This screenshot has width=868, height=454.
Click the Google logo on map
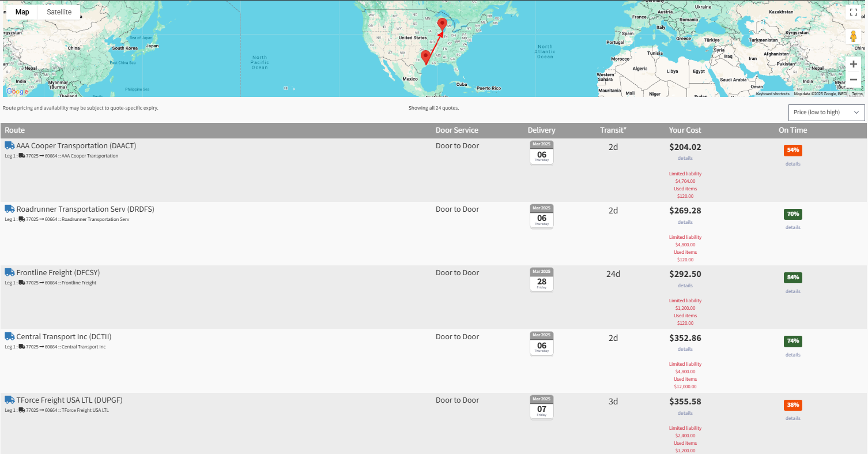[x=17, y=92]
